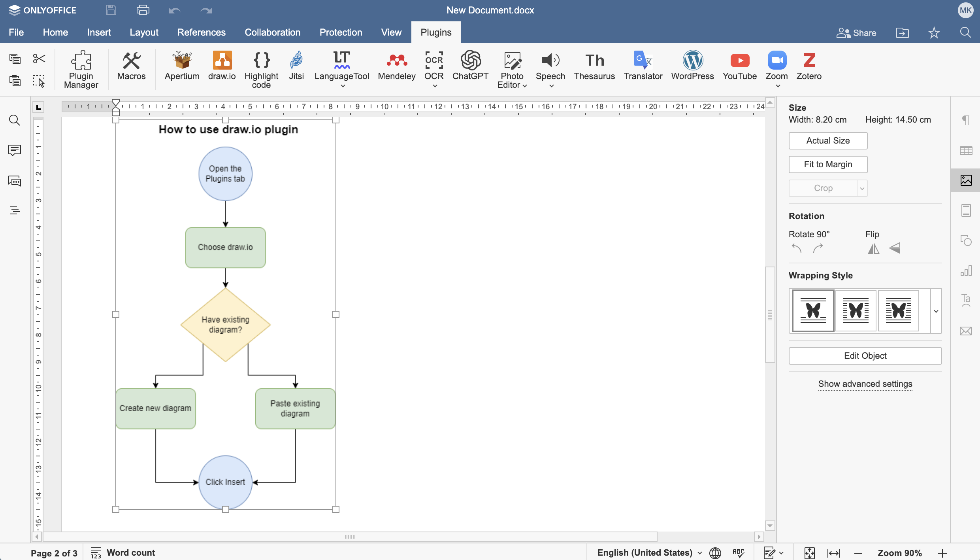Viewport: 980px width, 560px height.
Task: Open comments panel in left sidebar
Action: coord(15,150)
